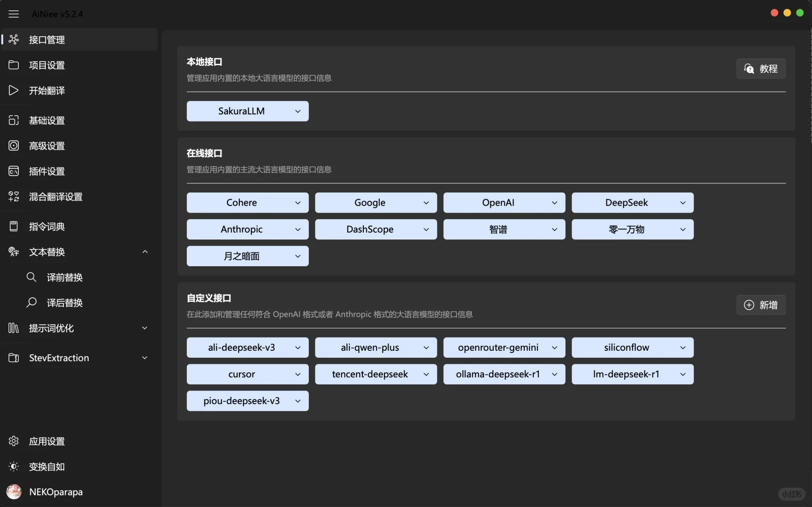
Task: Click the StevExtraction folder icon
Action: point(14,358)
